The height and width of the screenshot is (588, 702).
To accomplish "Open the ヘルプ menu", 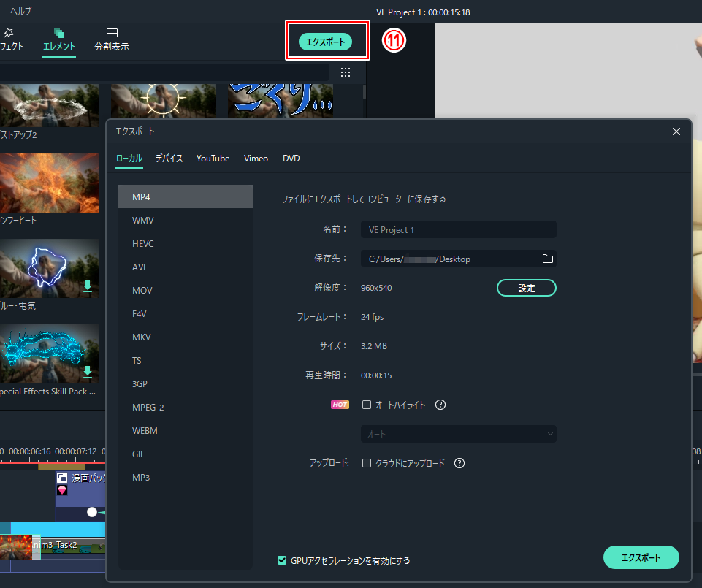I will point(20,12).
